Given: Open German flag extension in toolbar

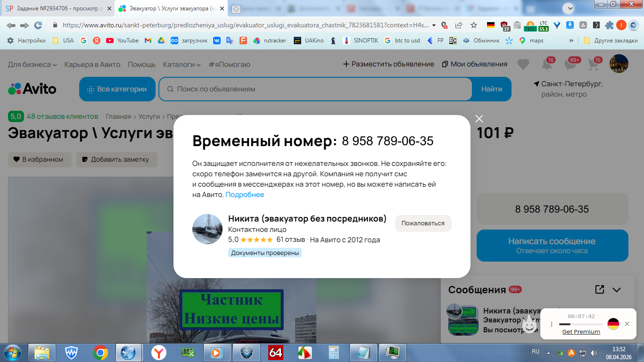Looking at the screenshot, I should [x=491, y=25].
